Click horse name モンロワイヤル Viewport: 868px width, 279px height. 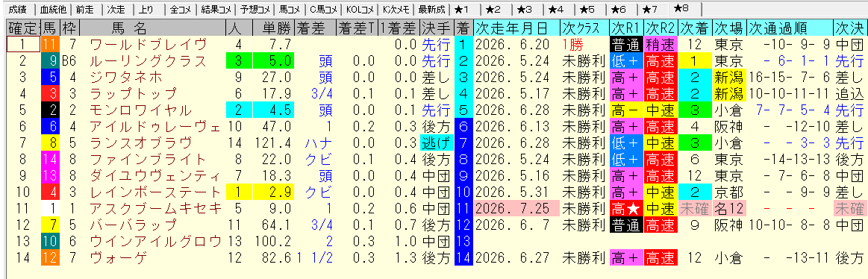[140, 110]
